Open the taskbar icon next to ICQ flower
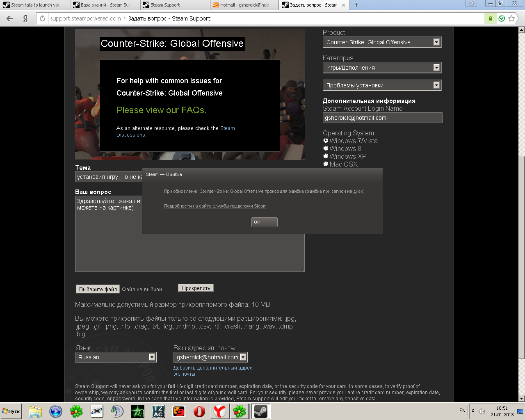Viewport: 525px width, 420px height. coord(97,411)
